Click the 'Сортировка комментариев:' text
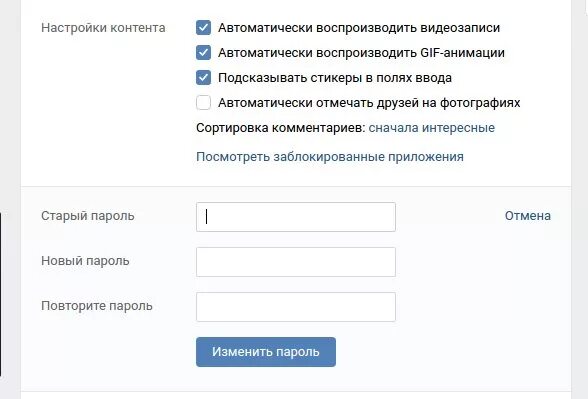588x399 pixels. tap(281, 128)
